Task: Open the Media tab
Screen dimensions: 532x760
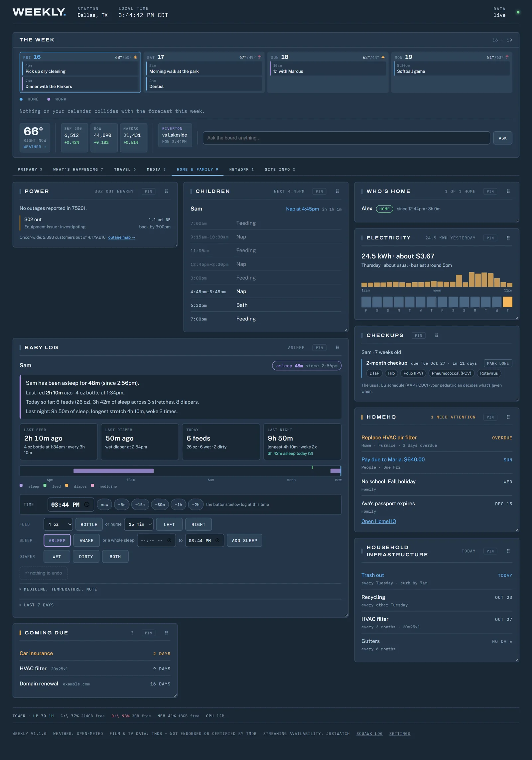Action: point(156,169)
